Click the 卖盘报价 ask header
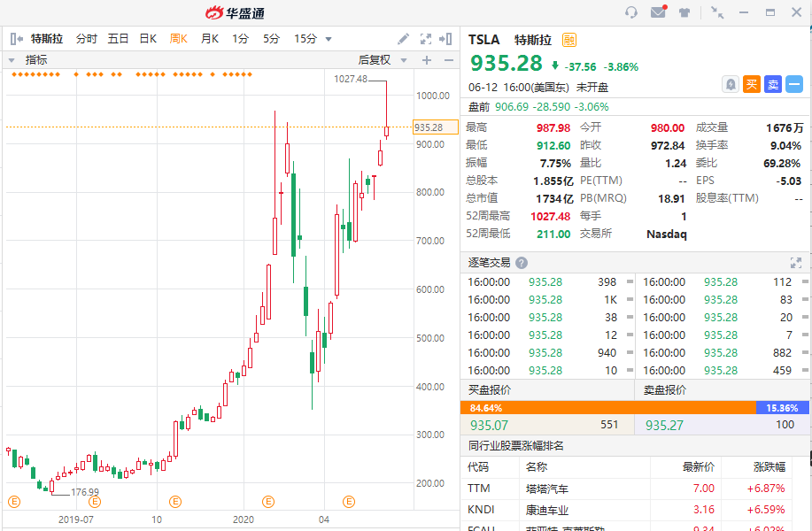The height and width of the screenshot is (531, 812). point(665,389)
